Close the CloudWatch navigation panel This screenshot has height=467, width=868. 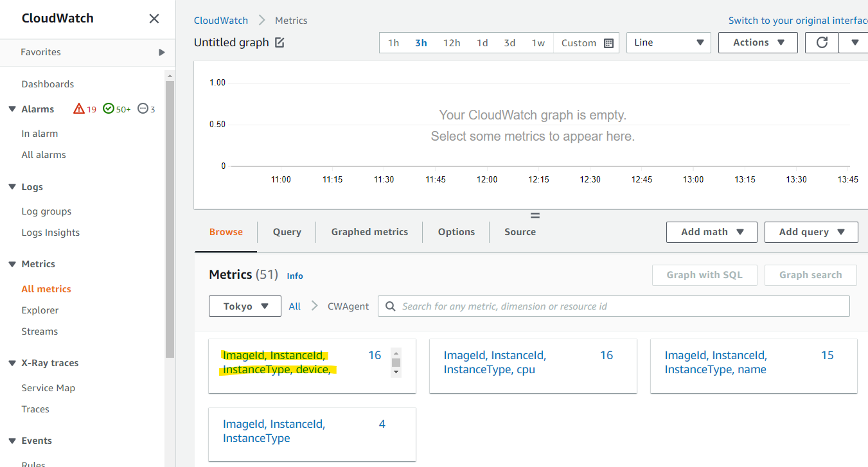pos(154,19)
